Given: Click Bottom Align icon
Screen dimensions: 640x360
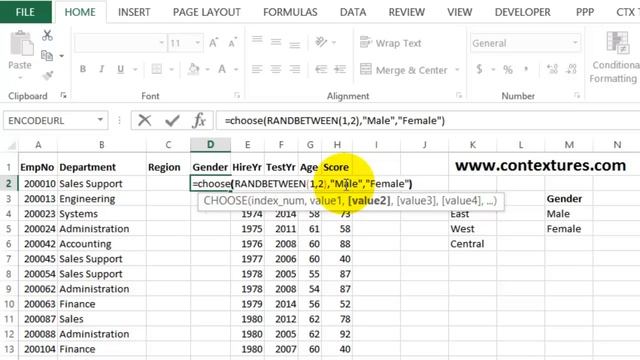Looking at the screenshot, I should 295,44.
